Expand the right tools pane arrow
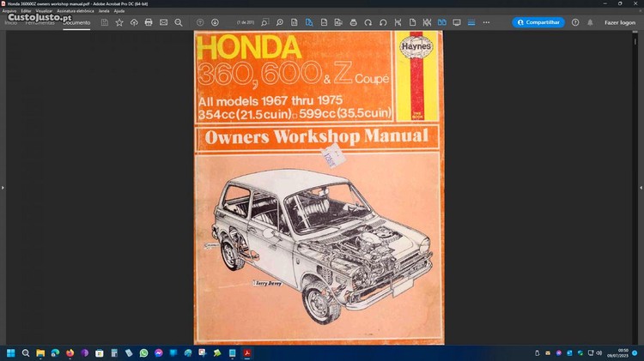Viewport: 644px width, 361px height. click(x=641, y=186)
